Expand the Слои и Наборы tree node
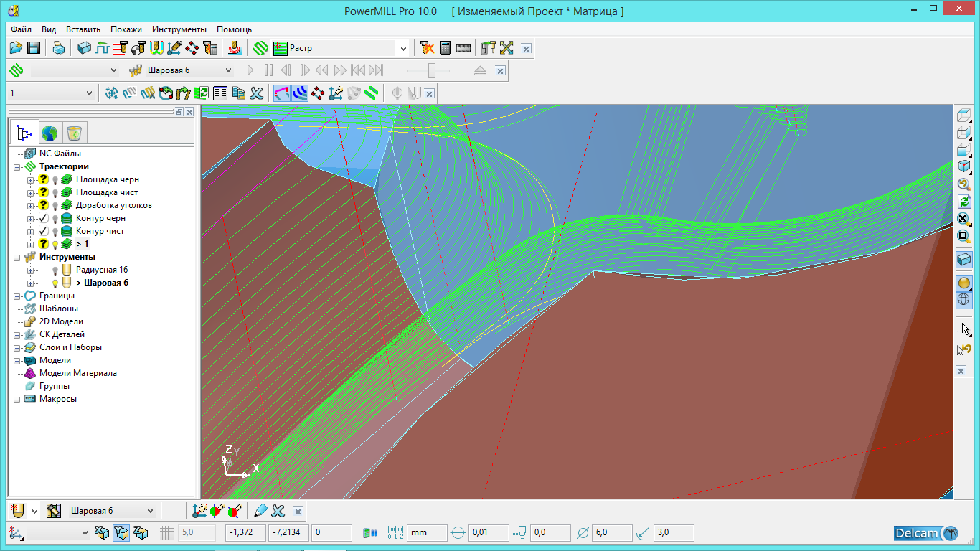 [17, 347]
